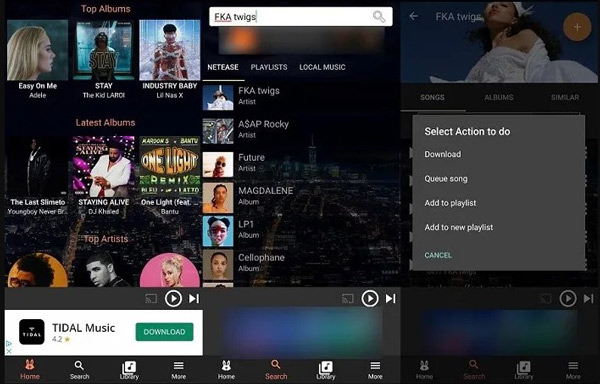
Task: Open The Last Slimeto album cover
Action: tap(38, 166)
